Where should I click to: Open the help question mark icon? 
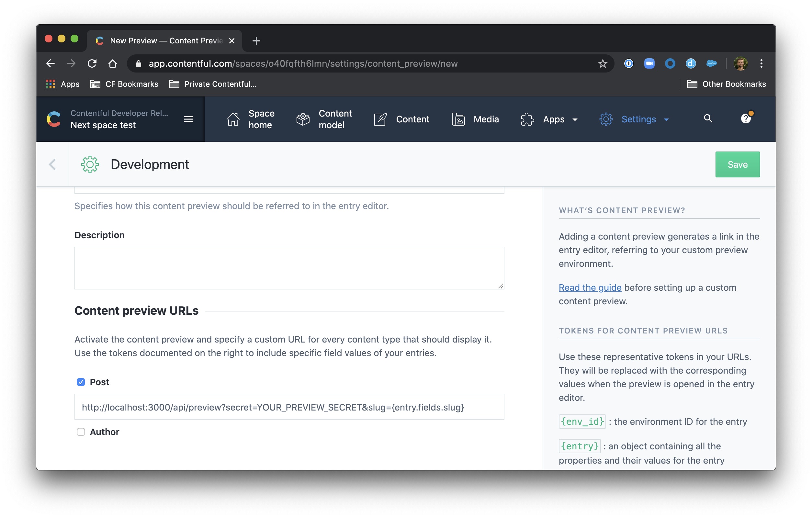[x=746, y=119]
